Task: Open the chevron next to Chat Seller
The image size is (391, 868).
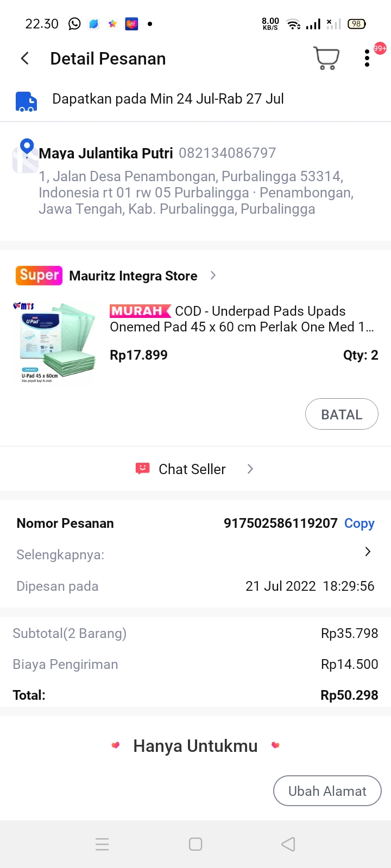Action: (250, 469)
